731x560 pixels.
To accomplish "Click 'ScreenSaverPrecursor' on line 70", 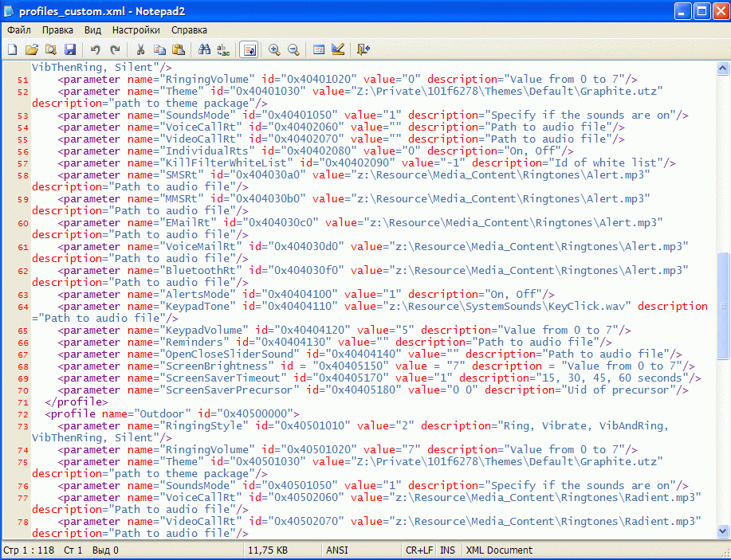I will (x=230, y=390).
